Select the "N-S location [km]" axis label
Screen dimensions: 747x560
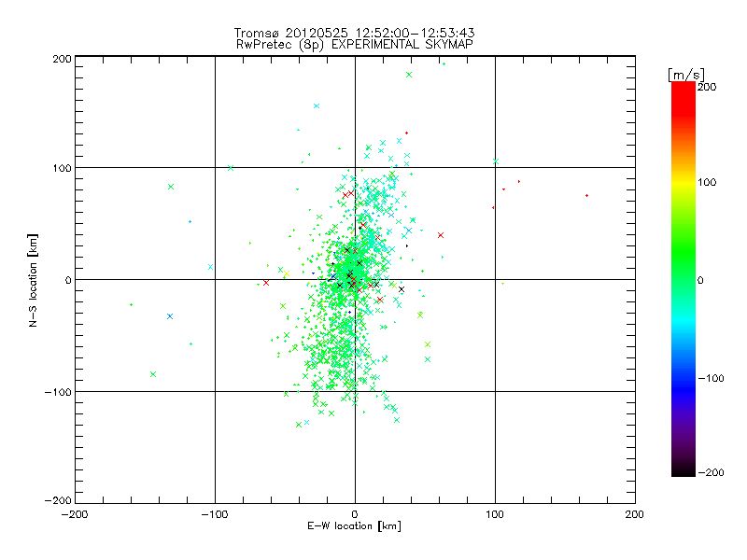click(33, 280)
